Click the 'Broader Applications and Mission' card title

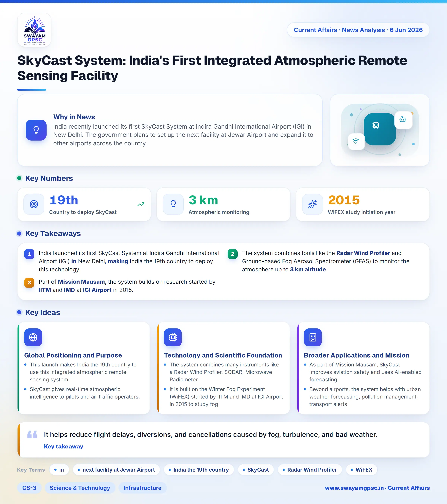point(356,355)
